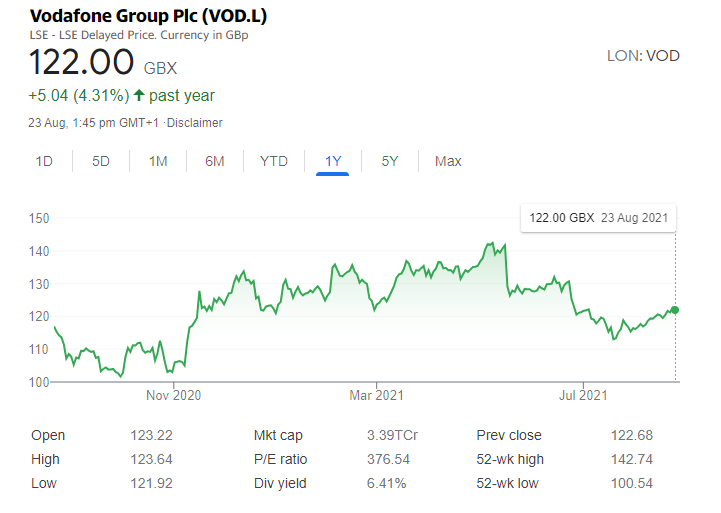Show the YTD chart range
Viewport: 721px width, 513px height.
pyautogui.click(x=274, y=161)
